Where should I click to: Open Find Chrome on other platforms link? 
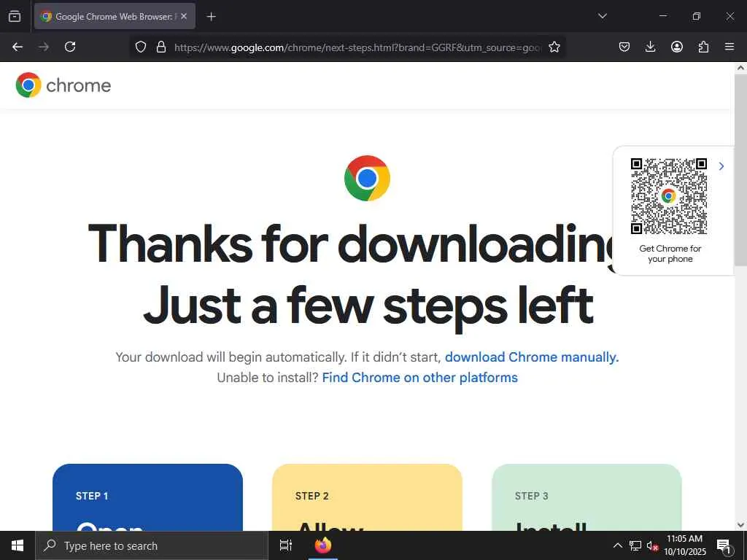(419, 378)
